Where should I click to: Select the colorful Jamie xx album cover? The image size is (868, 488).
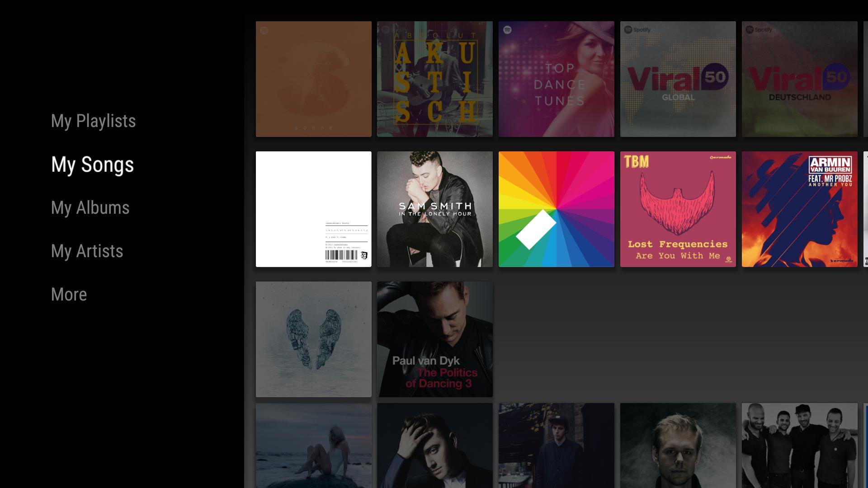[556, 209]
